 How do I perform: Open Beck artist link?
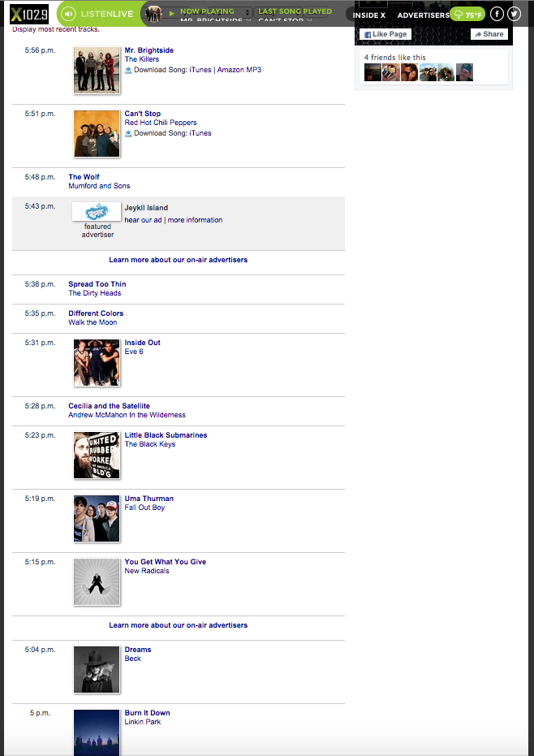pos(132,659)
